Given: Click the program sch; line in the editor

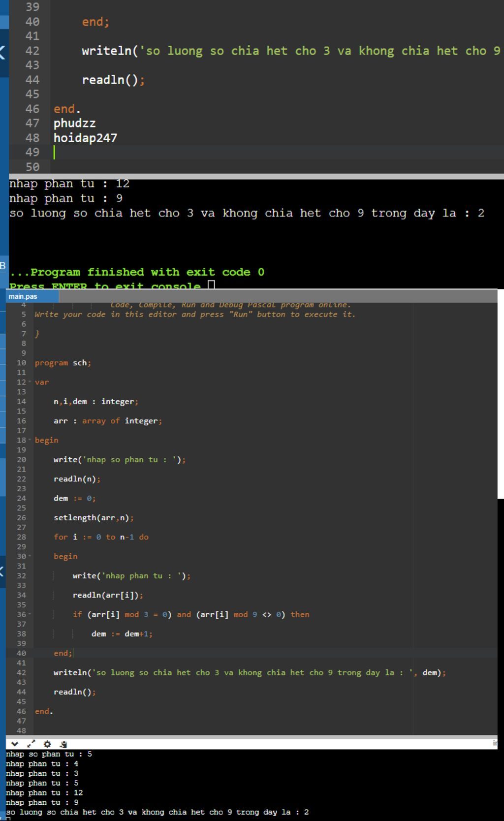Looking at the screenshot, I should (x=63, y=363).
